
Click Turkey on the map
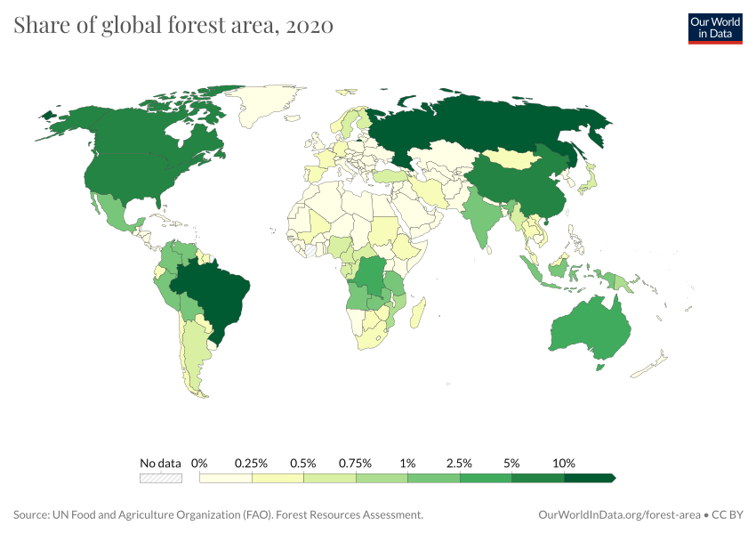[x=390, y=175]
